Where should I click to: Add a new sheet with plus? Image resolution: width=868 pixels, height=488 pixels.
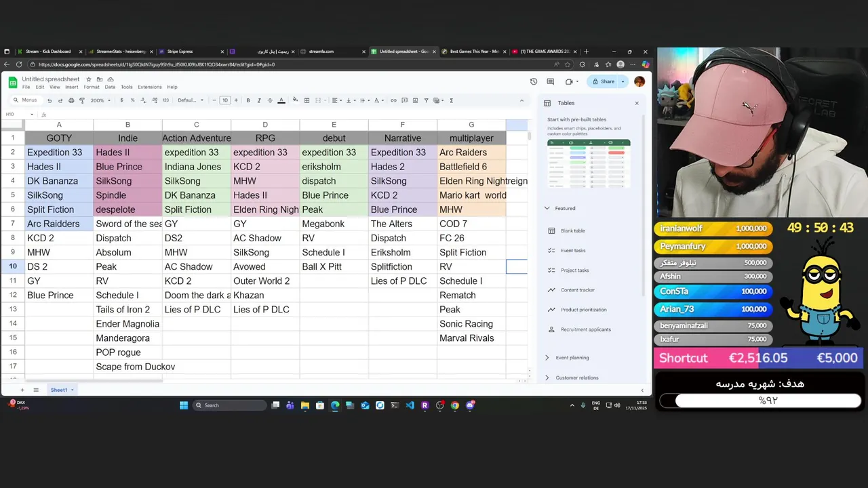coord(22,390)
